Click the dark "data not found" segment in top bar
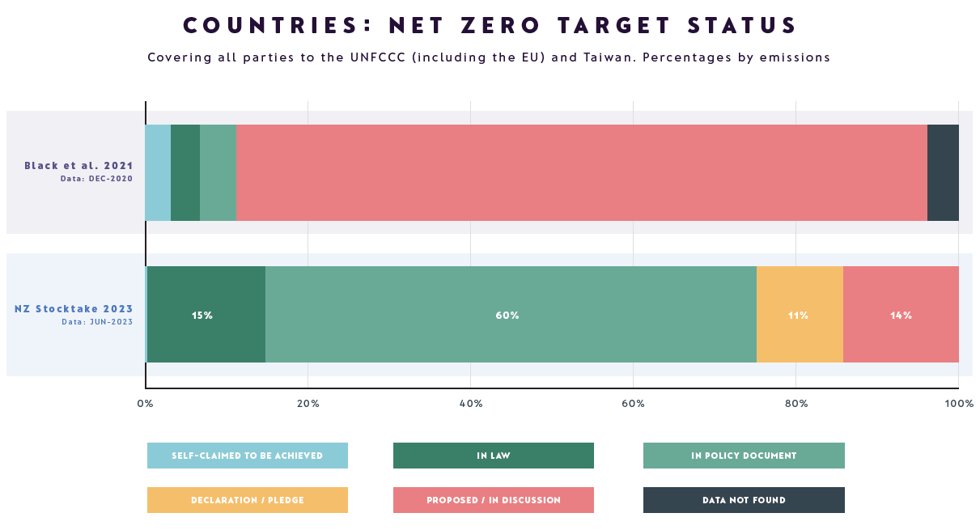The width and height of the screenshot is (980, 530). 943,172
